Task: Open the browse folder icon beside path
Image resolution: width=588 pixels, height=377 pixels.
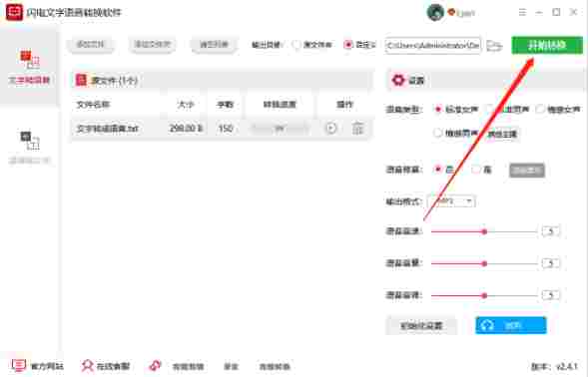Action: click(494, 46)
